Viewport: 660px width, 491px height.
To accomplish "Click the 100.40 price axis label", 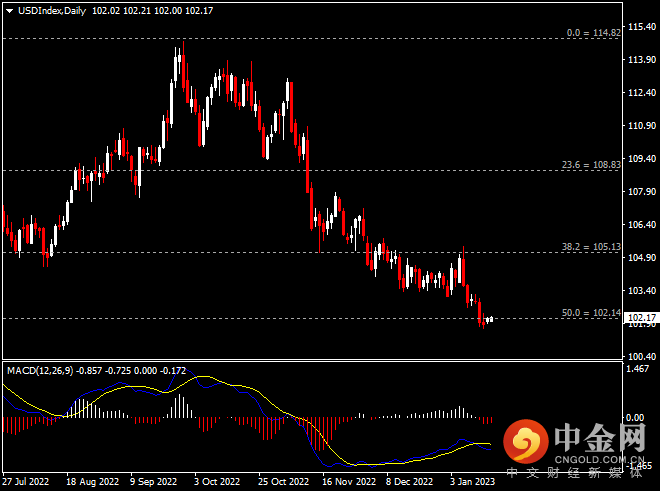I will tap(640, 356).
